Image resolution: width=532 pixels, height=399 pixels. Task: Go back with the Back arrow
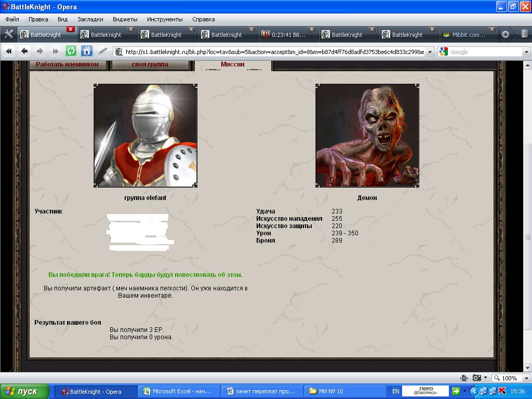pyautogui.click(x=24, y=51)
